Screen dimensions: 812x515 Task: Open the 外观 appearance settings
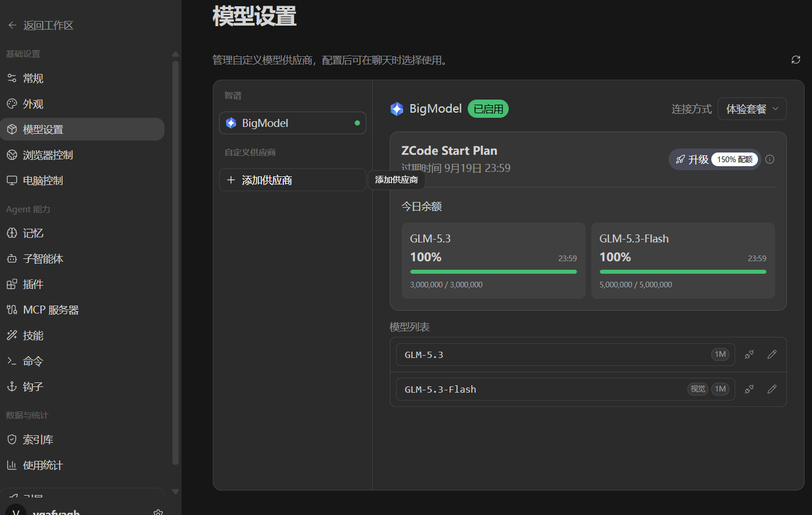(x=83, y=104)
